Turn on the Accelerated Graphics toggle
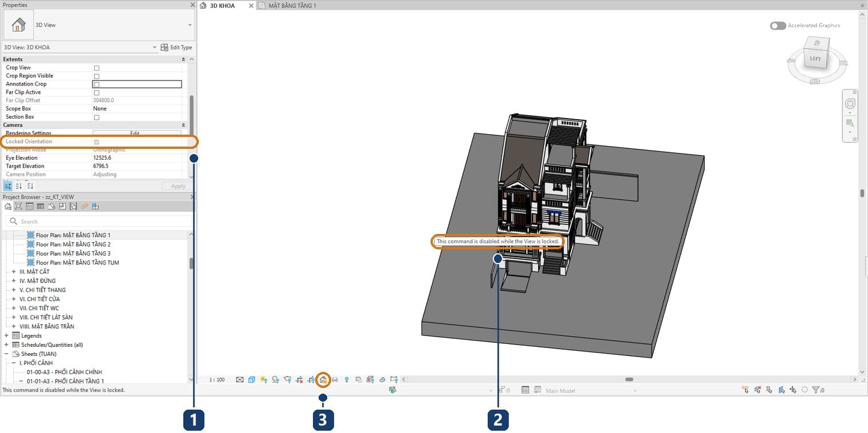 pyautogui.click(x=778, y=26)
